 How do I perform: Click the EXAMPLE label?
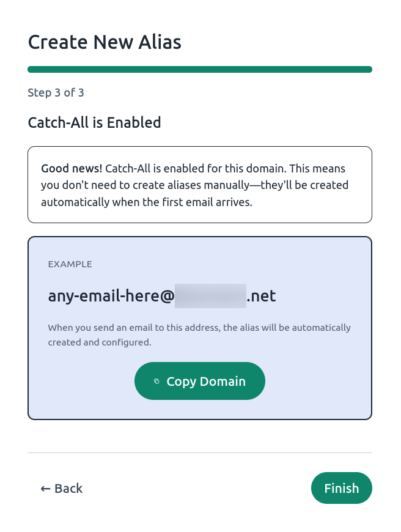click(x=70, y=264)
